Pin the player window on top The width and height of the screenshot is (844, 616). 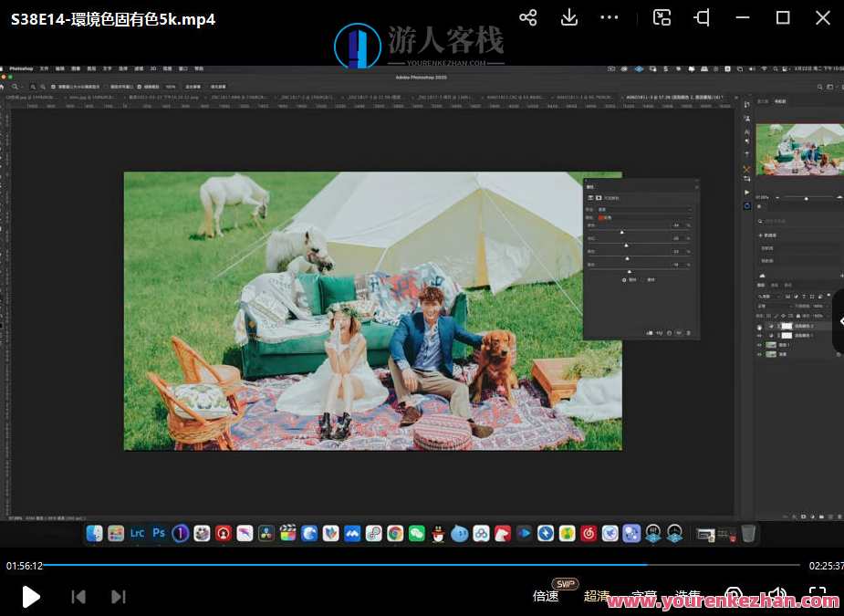(702, 17)
